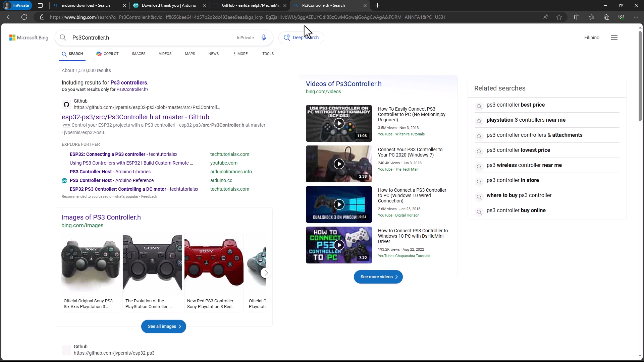This screenshot has width=644, height=362.
Task: Open New Red PS3 Controller image
Action: pos(214,273)
